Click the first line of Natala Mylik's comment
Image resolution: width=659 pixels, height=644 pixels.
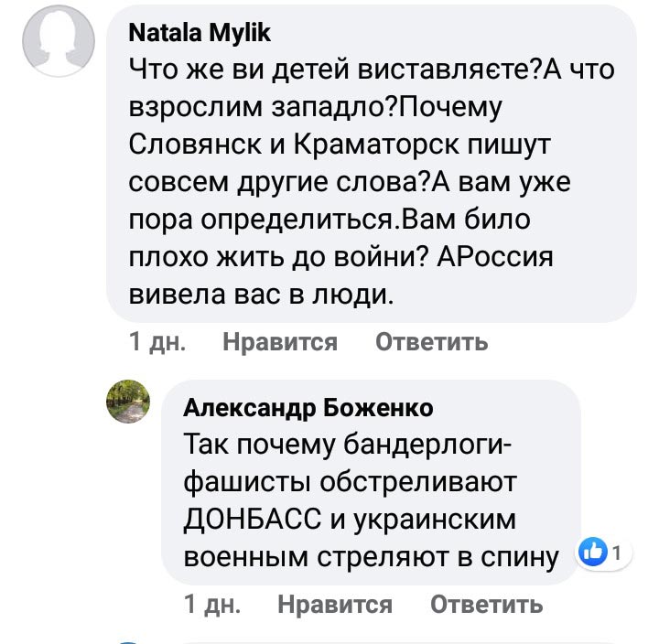pos(371,68)
